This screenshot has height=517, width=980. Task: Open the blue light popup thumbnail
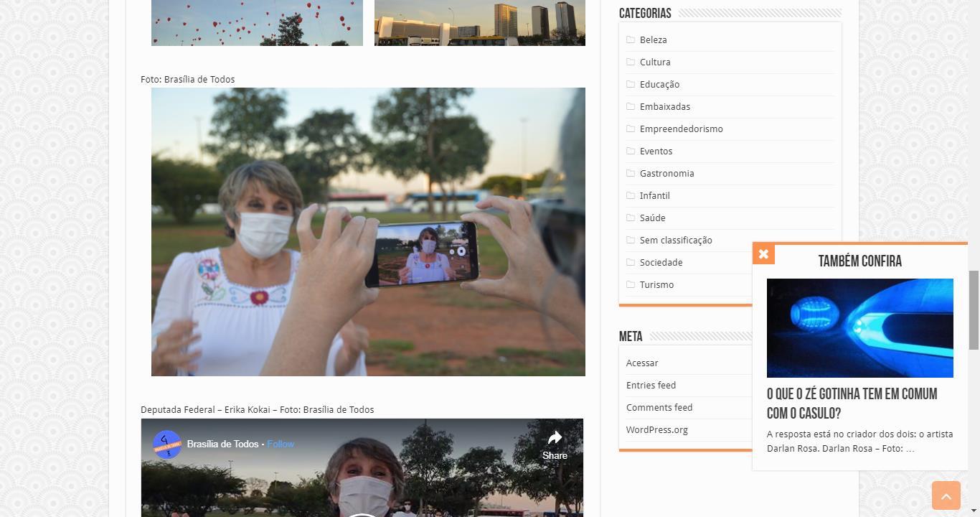coord(859,328)
